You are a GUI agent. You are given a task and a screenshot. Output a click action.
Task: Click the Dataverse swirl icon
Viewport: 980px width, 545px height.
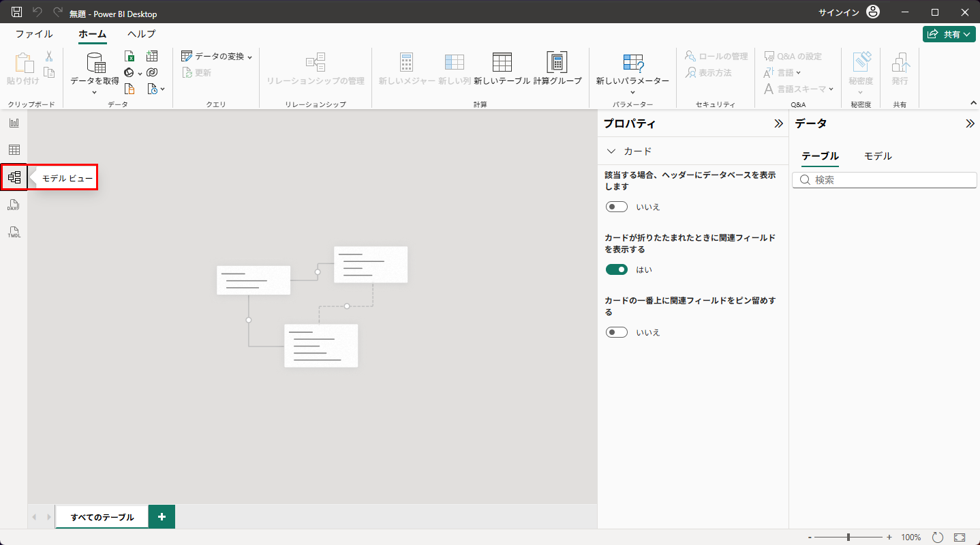(152, 72)
